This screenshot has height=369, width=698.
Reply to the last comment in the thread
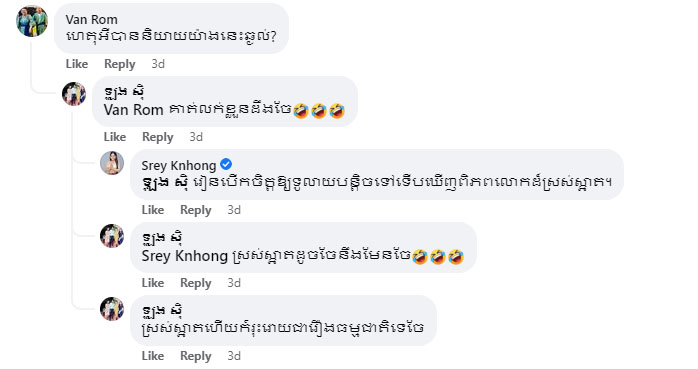[x=195, y=356]
